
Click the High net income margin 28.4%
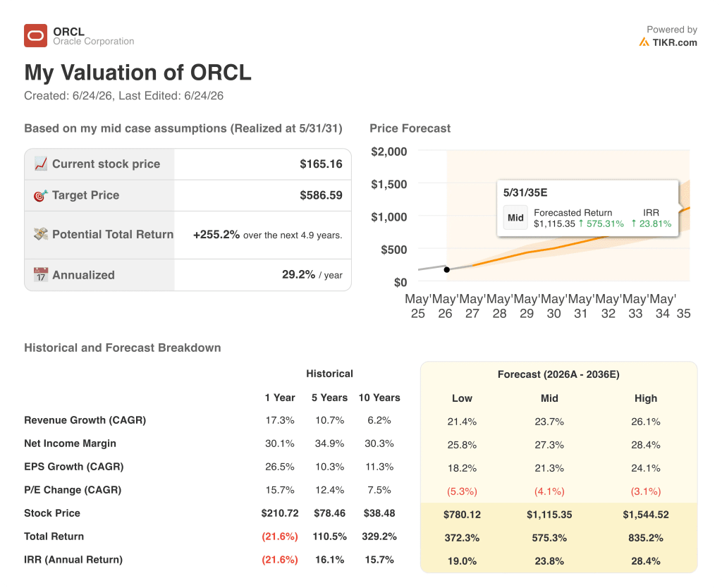[646, 446]
